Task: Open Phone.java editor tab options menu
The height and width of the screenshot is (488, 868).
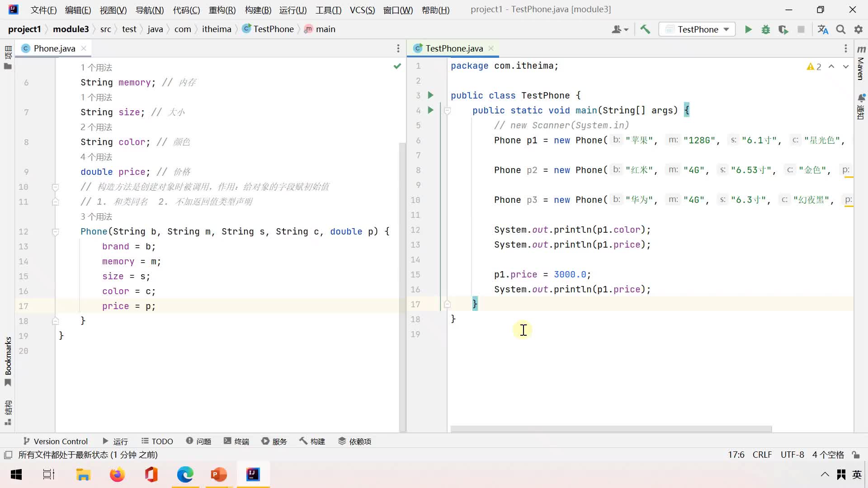Action: point(398,48)
